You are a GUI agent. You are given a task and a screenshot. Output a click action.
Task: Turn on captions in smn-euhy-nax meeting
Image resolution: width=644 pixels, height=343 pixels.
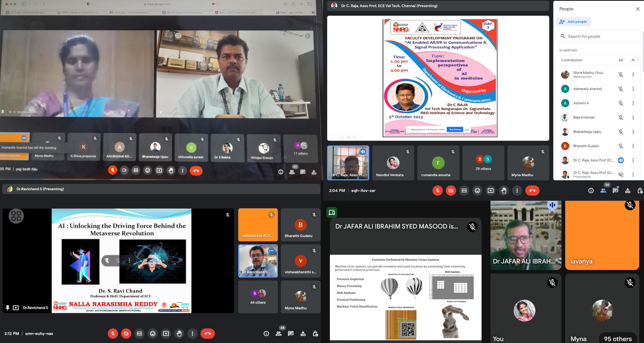click(139, 334)
